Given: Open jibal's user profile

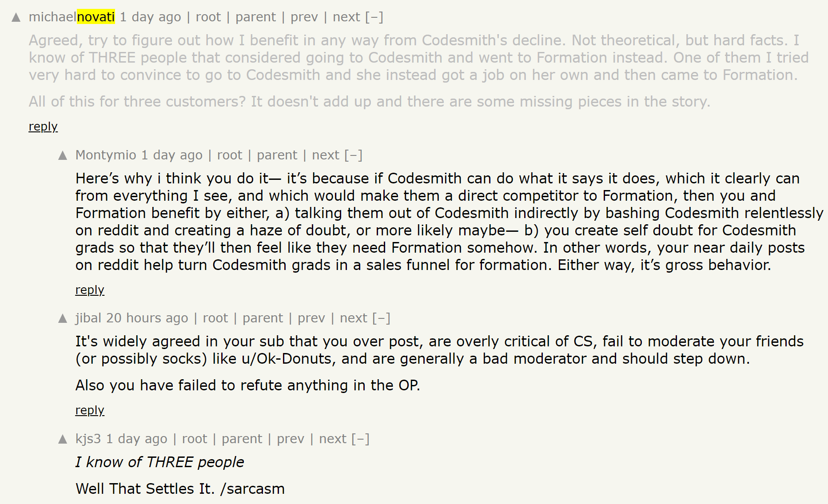Looking at the screenshot, I should click(x=88, y=318).
